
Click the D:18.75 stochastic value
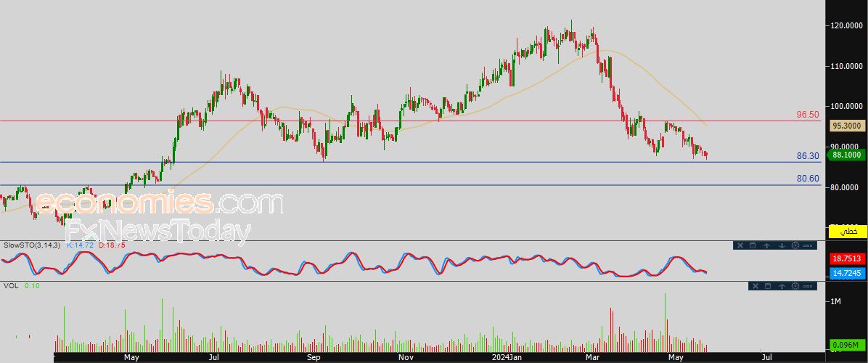[x=112, y=245]
